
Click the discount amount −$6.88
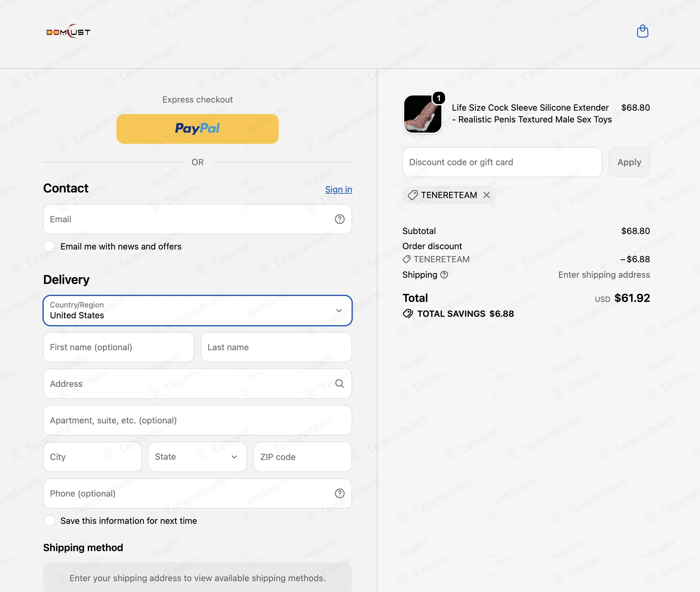(635, 259)
